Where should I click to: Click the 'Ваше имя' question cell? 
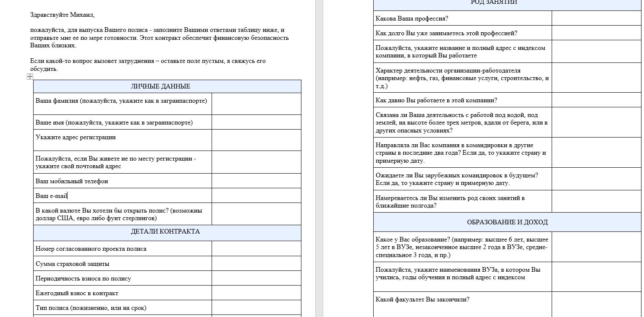(x=123, y=122)
